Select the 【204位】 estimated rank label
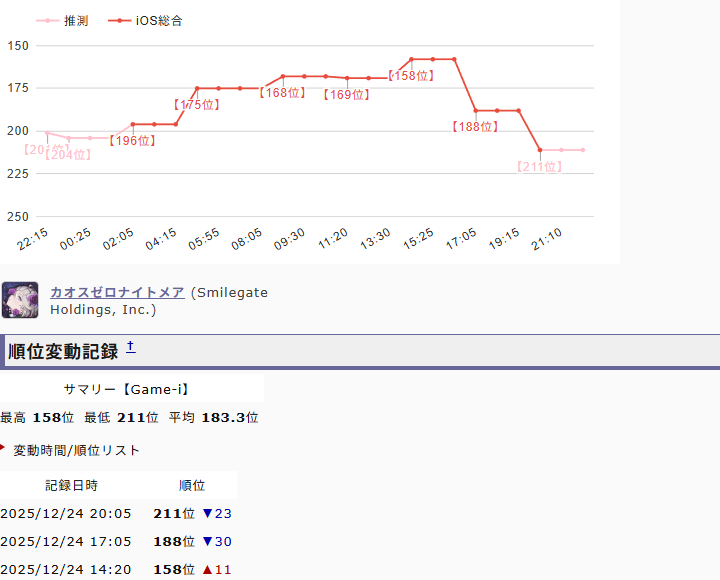The width and height of the screenshot is (720, 580). 68,155
